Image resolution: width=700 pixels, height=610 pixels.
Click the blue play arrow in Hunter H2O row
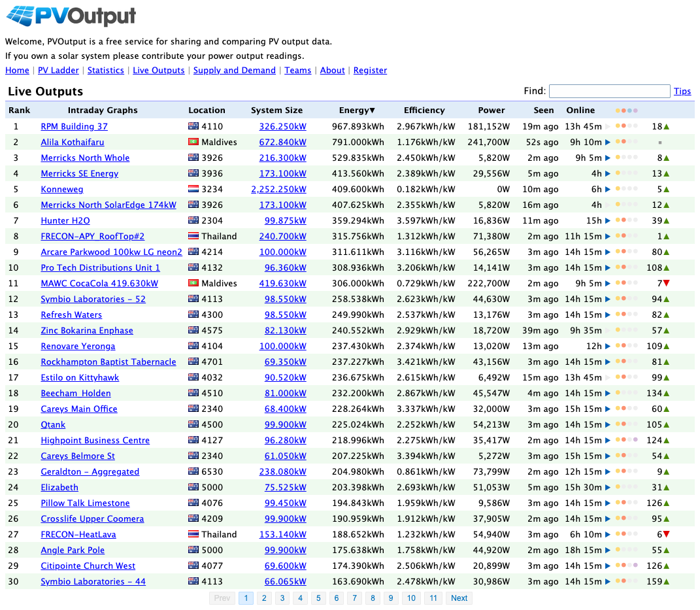[x=608, y=220]
